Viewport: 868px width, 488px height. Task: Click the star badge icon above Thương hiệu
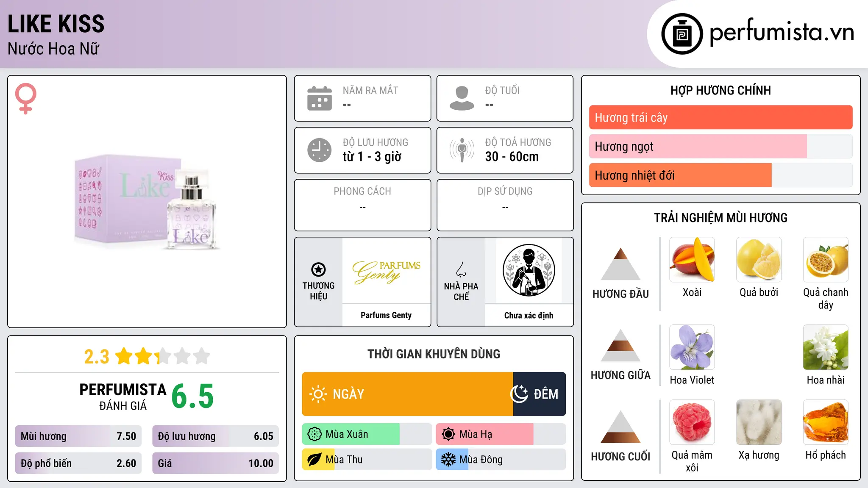click(318, 269)
